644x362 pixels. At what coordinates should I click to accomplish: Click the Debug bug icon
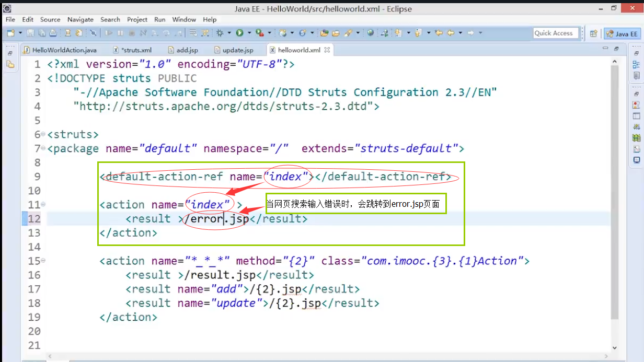click(x=220, y=33)
